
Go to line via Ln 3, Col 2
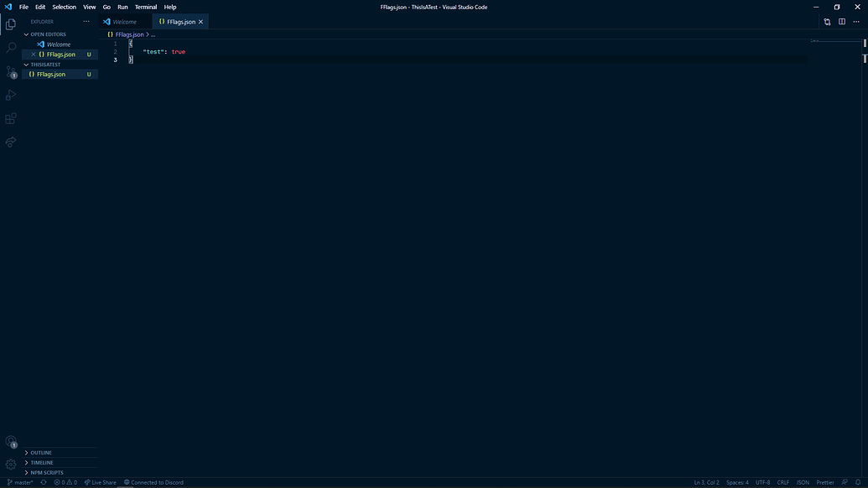click(706, 482)
